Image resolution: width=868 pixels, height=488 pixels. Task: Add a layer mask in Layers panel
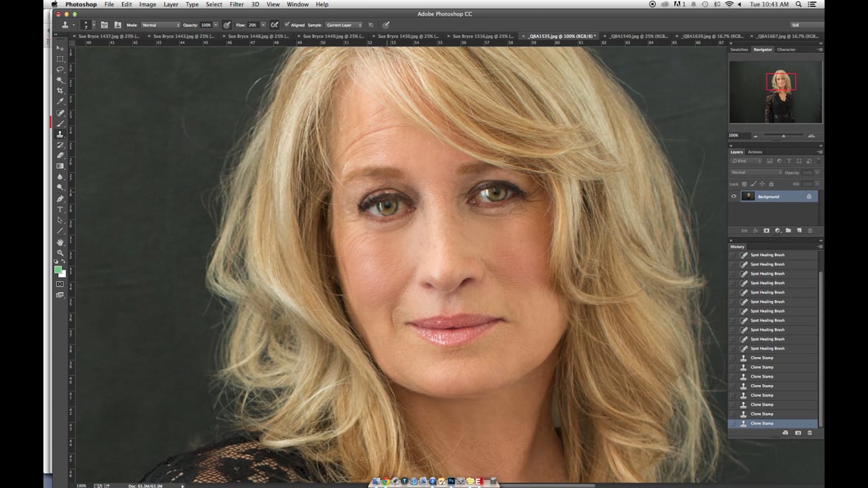pyautogui.click(x=766, y=230)
